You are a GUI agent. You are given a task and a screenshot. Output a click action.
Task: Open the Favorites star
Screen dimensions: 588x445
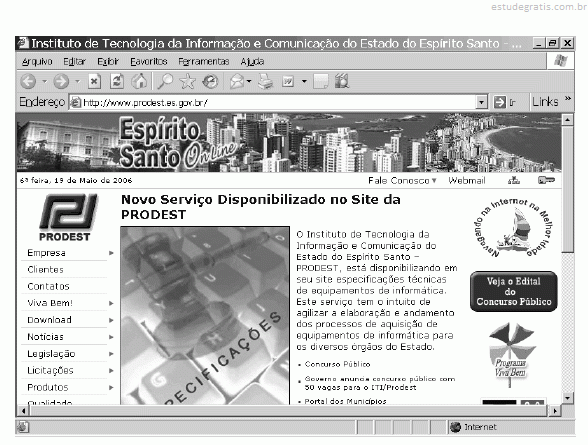tap(187, 81)
